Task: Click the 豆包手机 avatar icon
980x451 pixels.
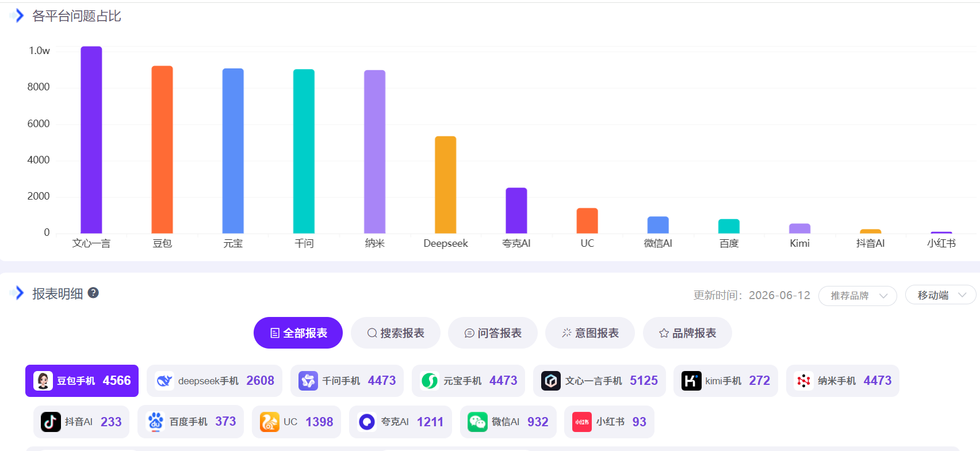Action: (x=43, y=381)
